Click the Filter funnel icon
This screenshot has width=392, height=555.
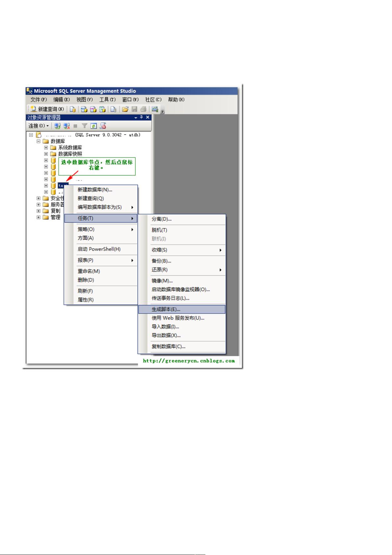(85, 126)
